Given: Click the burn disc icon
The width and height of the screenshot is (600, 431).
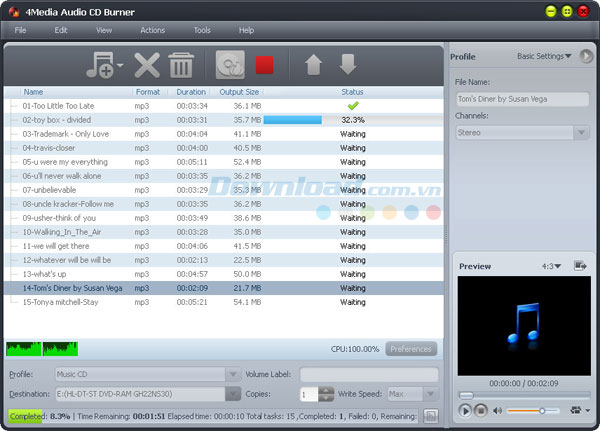Looking at the screenshot, I should point(231,66).
